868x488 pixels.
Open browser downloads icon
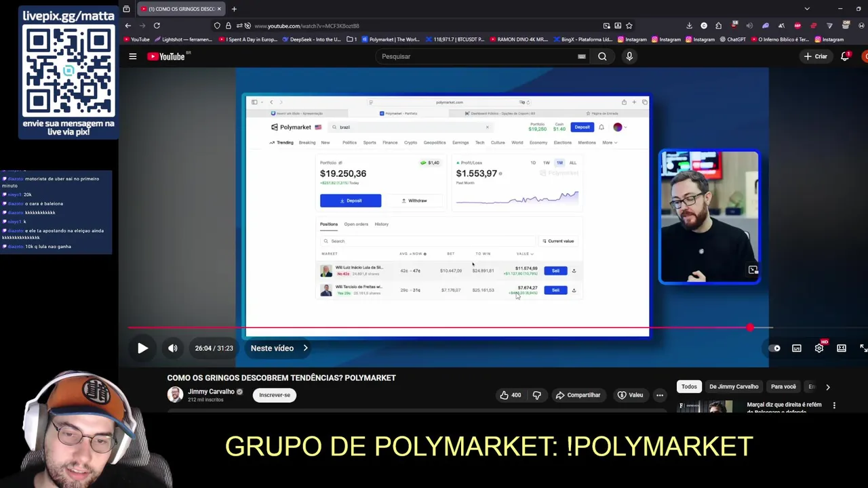[689, 26]
